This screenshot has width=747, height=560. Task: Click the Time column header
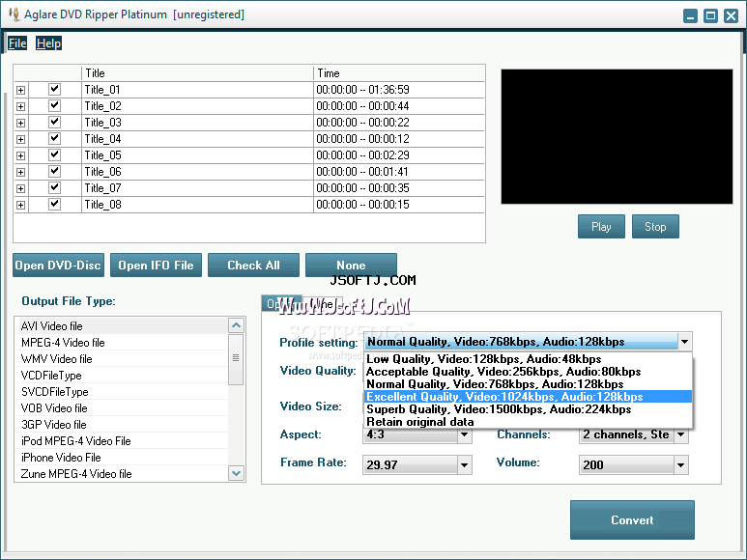[x=399, y=73]
